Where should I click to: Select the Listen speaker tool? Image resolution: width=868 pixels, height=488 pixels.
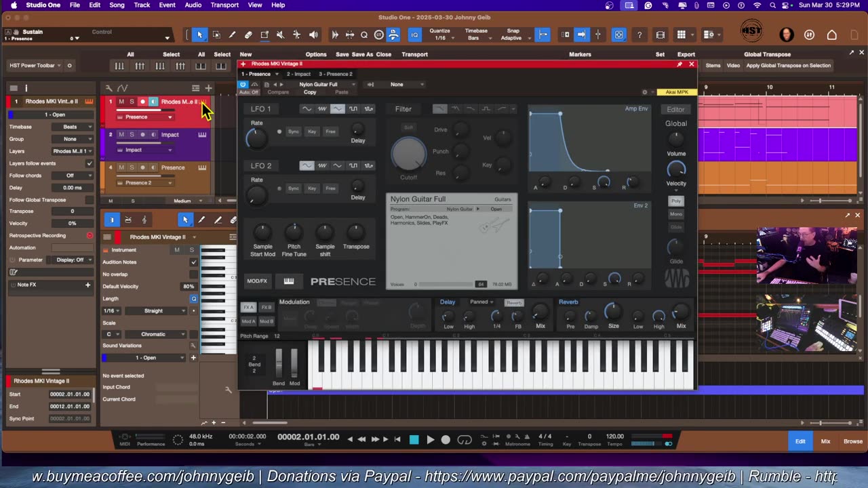tap(313, 35)
